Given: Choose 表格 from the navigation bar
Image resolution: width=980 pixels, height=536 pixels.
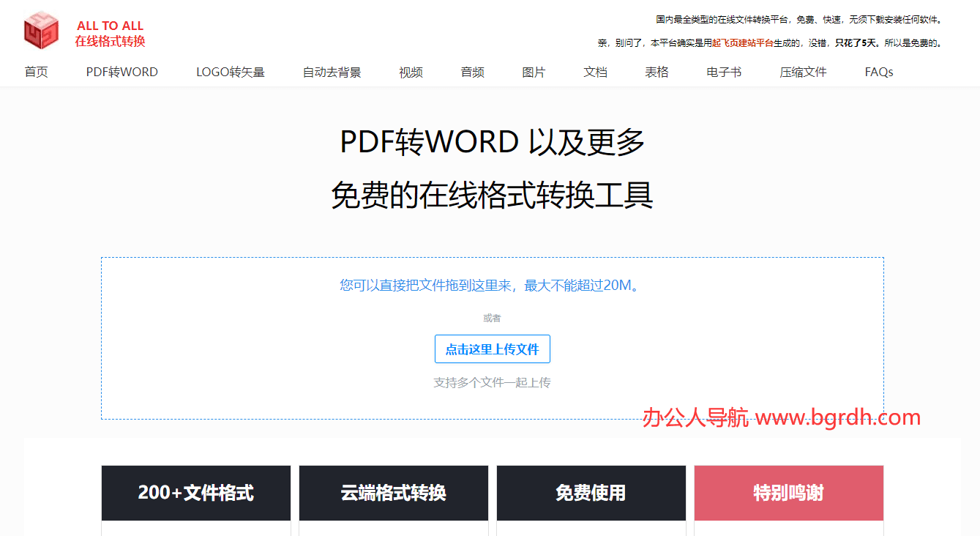Looking at the screenshot, I should [657, 72].
